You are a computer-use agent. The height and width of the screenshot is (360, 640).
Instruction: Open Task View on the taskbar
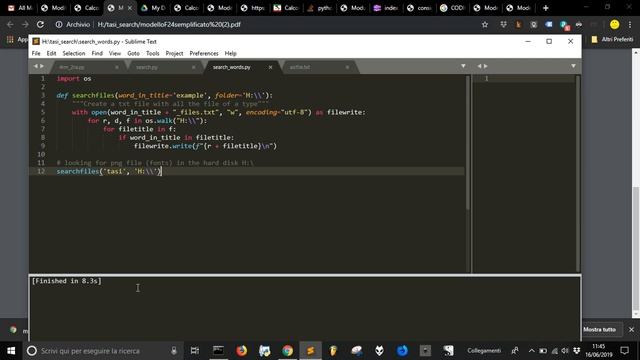pos(195,351)
